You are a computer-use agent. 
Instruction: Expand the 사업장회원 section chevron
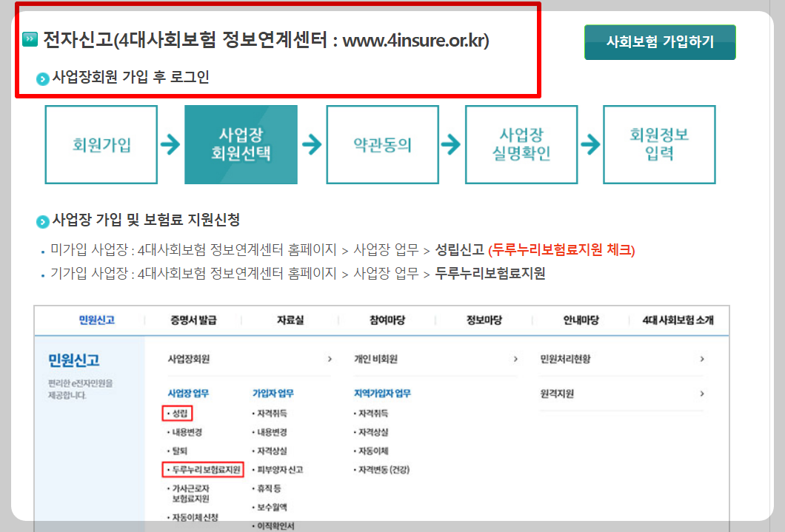pyautogui.click(x=330, y=357)
